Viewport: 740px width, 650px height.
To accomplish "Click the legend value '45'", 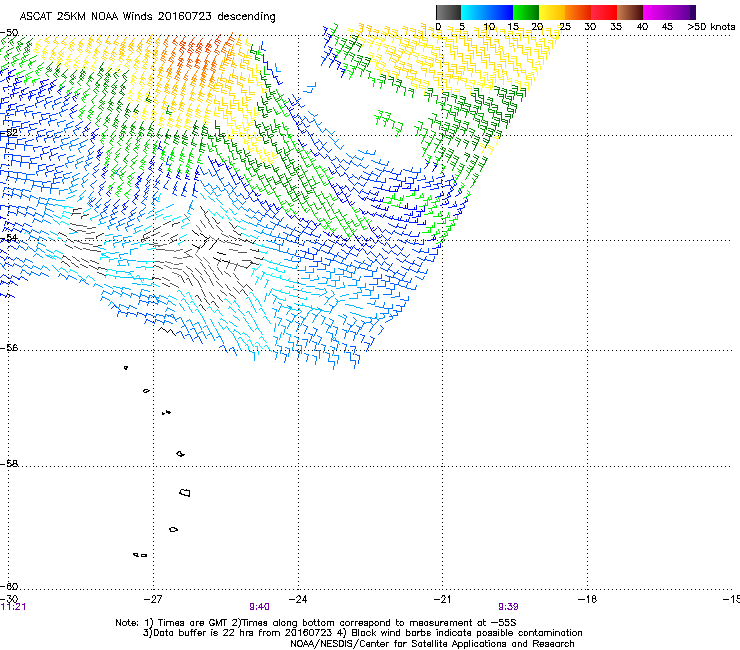I will pos(667,26).
